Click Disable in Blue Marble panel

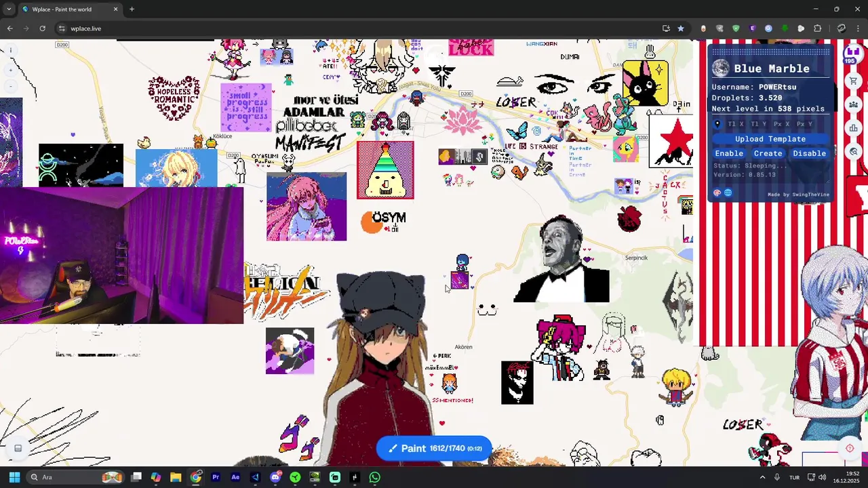[809, 153]
